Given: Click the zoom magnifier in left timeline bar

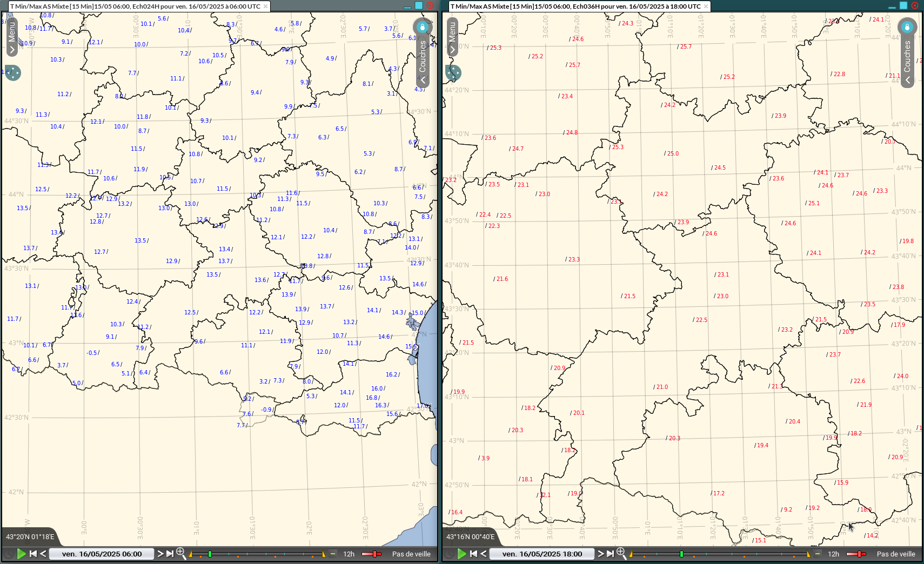Looking at the screenshot, I should click(181, 553).
